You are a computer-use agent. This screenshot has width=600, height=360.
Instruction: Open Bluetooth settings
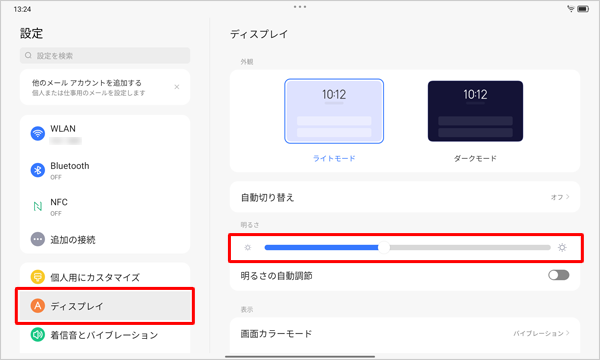coord(105,170)
